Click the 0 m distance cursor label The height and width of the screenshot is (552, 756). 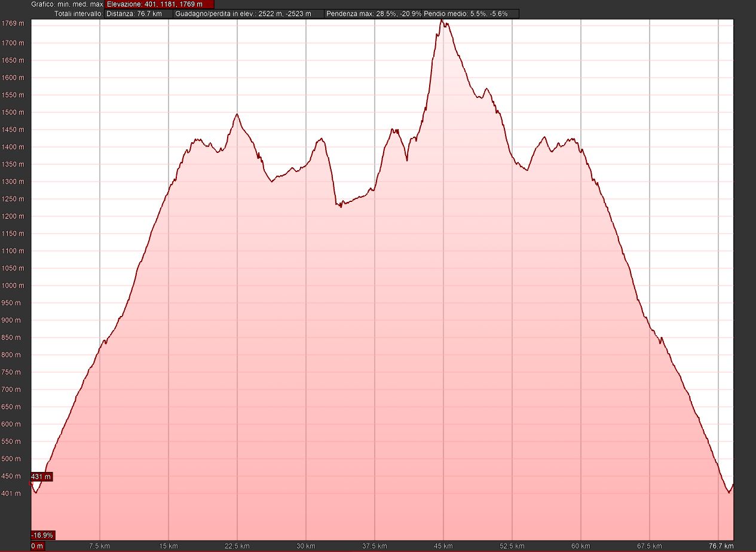(37, 546)
